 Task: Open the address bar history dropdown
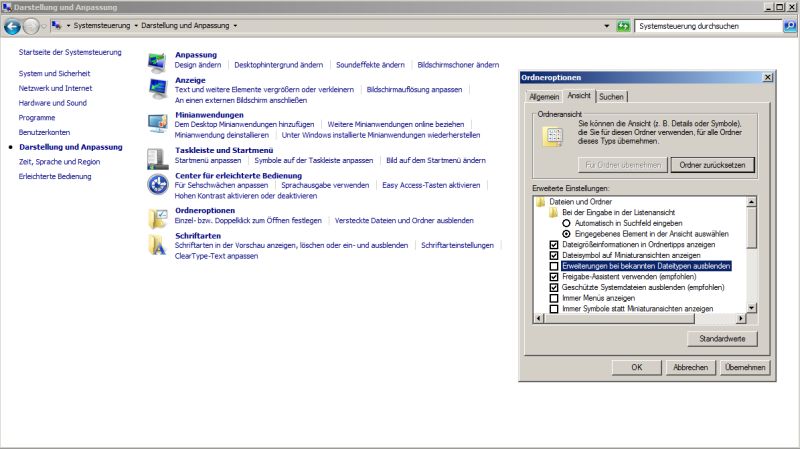point(606,26)
